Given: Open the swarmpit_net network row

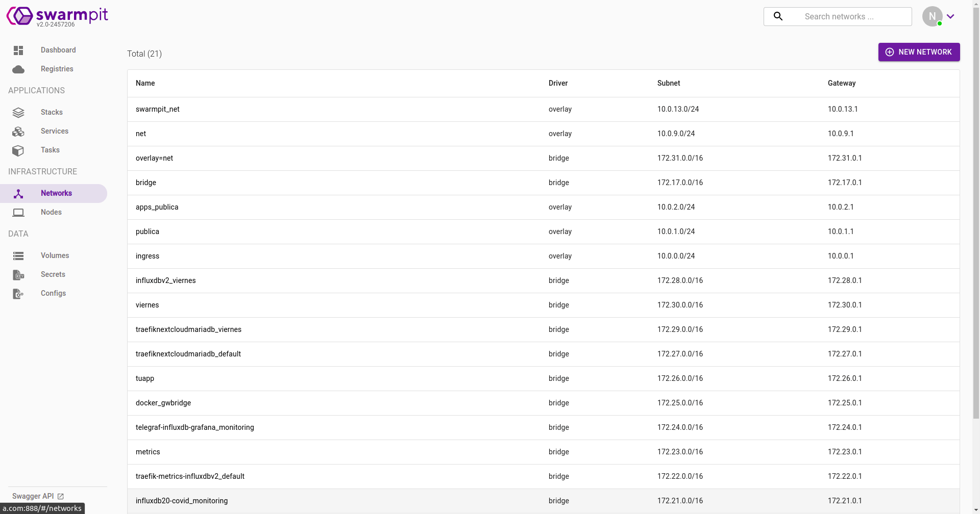Looking at the screenshot, I should [x=543, y=109].
